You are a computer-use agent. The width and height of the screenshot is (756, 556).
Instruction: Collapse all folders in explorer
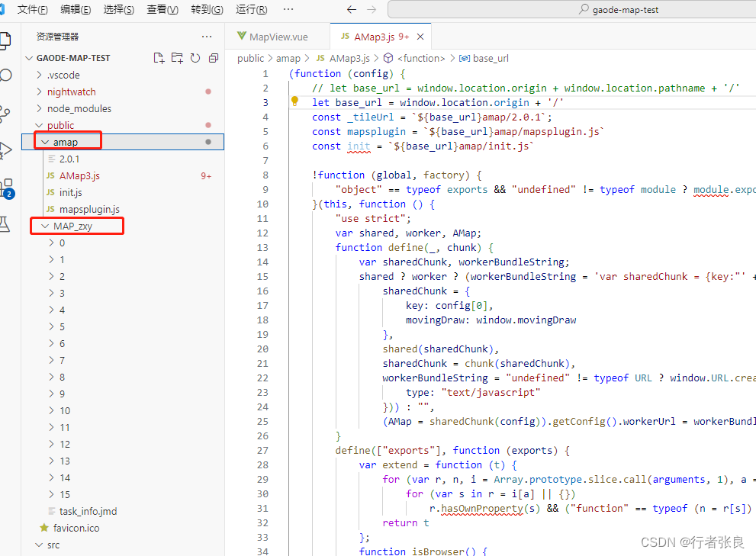tap(214, 58)
